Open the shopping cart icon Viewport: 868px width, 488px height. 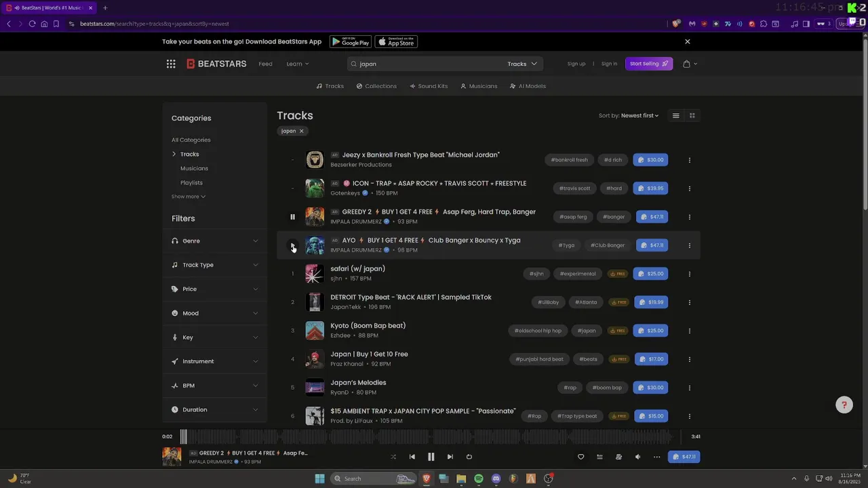(686, 64)
